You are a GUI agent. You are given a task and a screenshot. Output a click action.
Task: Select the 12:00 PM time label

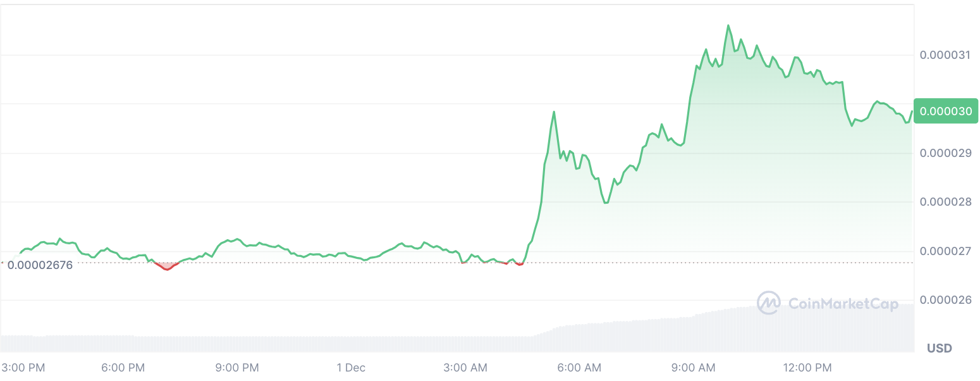[807, 368]
